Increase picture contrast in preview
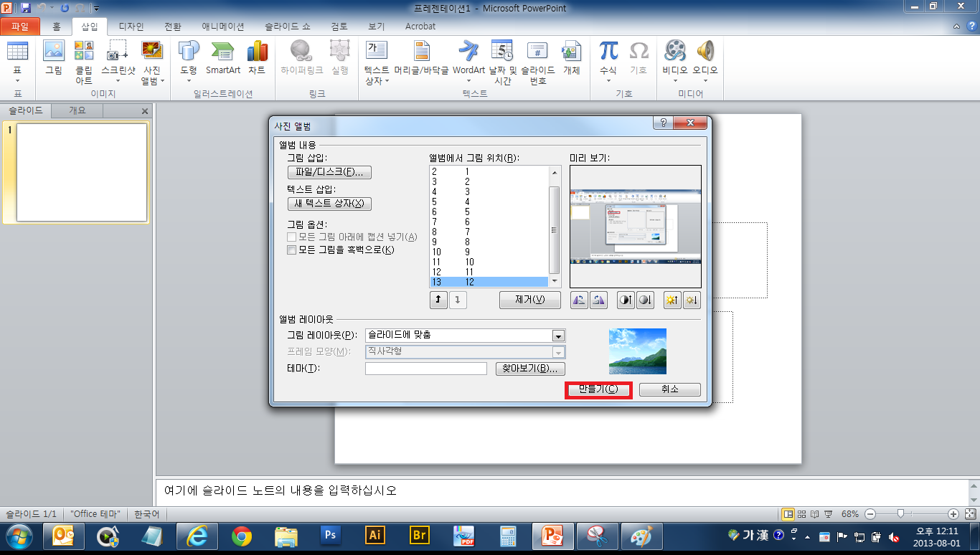 [x=626, y=300]
